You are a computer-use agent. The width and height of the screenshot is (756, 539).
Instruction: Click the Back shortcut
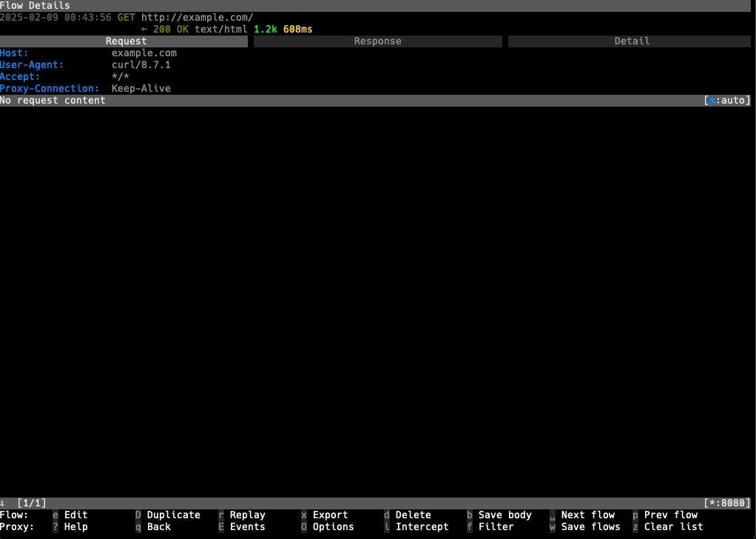pos(153,527)
